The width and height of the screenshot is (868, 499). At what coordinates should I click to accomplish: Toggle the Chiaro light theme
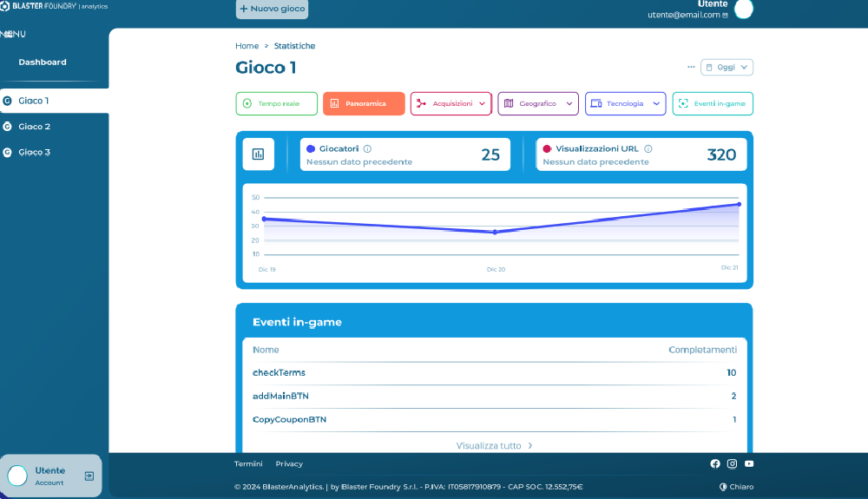[736, 487]
